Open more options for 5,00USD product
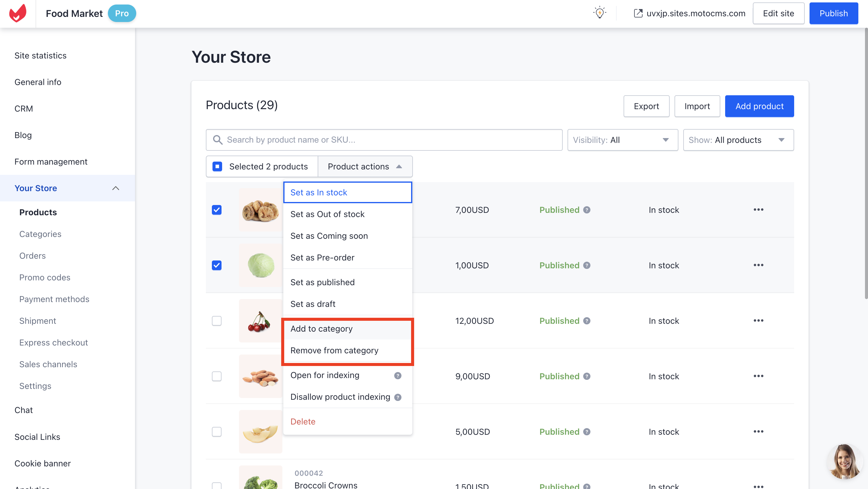The image size is (868, 489). tap(758, 431)
